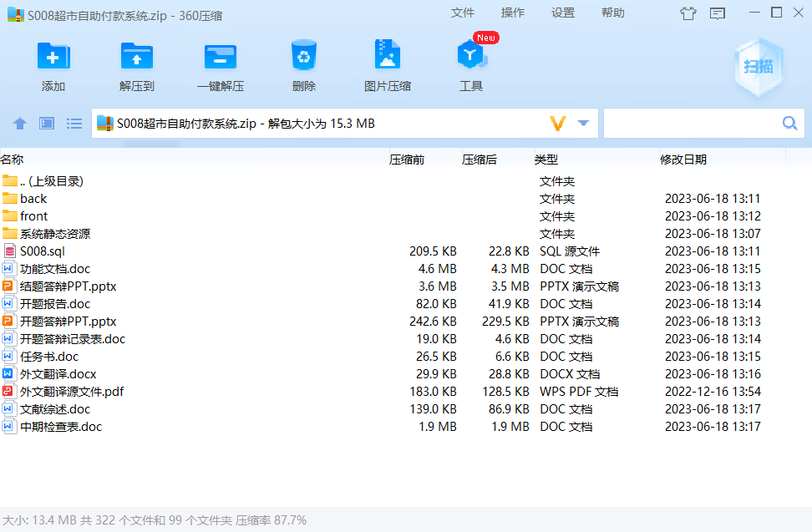Screen dimensions: 812x532
Task: Click the up-arrow parent directory icon
Action: coord(19,123)
